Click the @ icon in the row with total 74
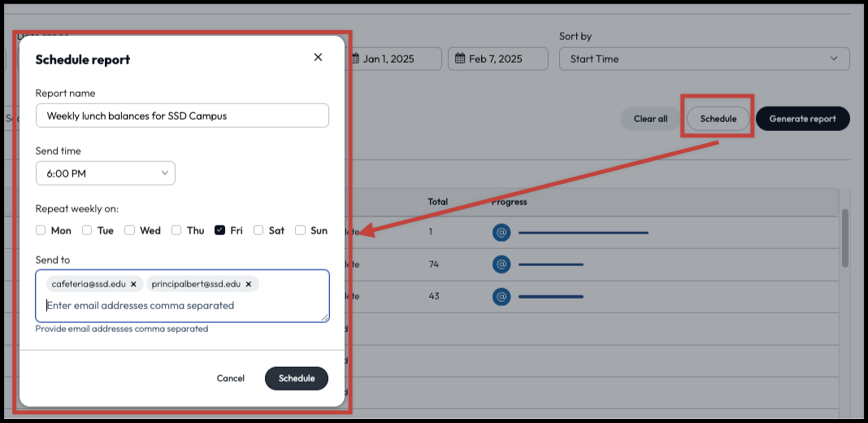 tap(501, 264)
